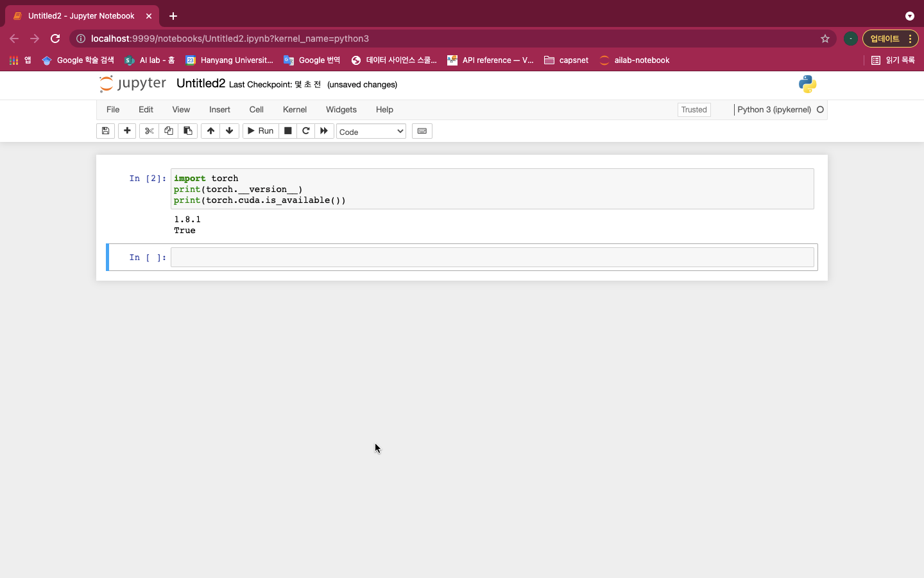Viewport: 924px width, 578px height.
Task: Open the Cell menu
Action: point(257,110)
